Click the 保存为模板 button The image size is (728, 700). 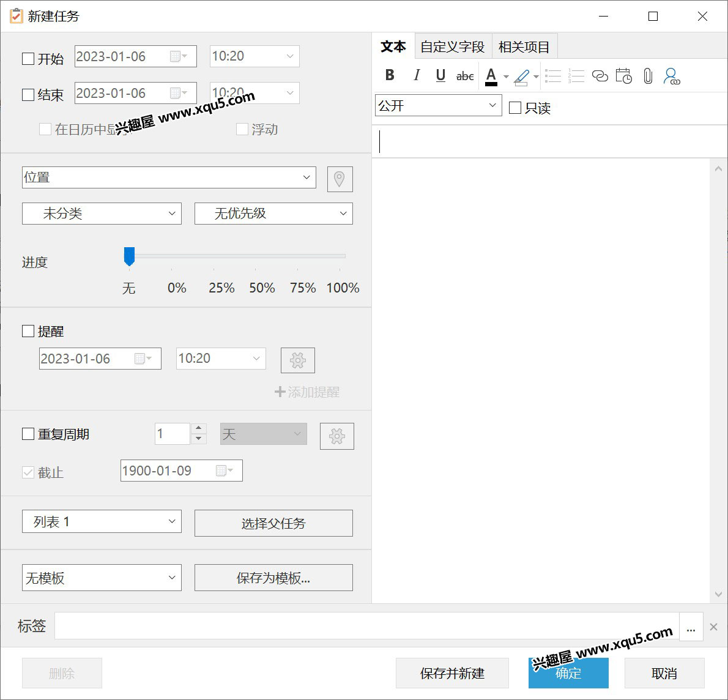(x=273, y=578)
